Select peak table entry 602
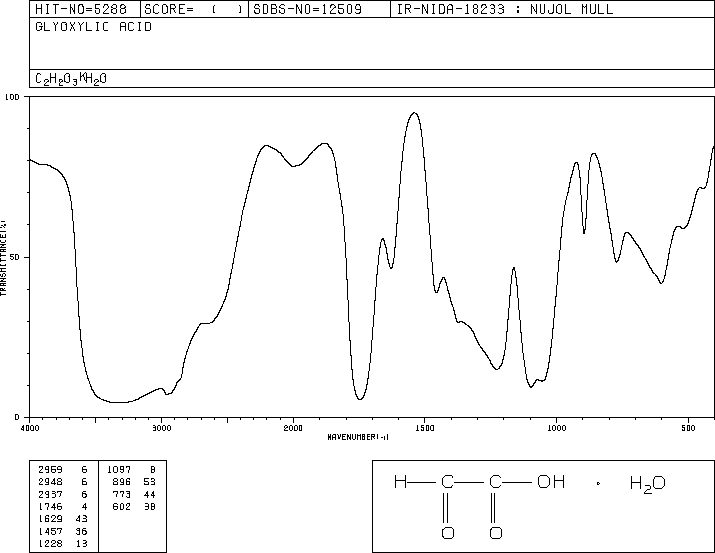715x553 pixels. (134, 506)
